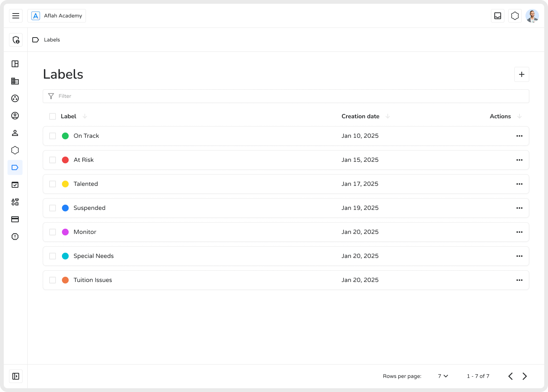Viewport: 548px width, 392px height.
Task: Click the credit card icon in sidebar
Action: pyautogui.click(x=15, y=219)
